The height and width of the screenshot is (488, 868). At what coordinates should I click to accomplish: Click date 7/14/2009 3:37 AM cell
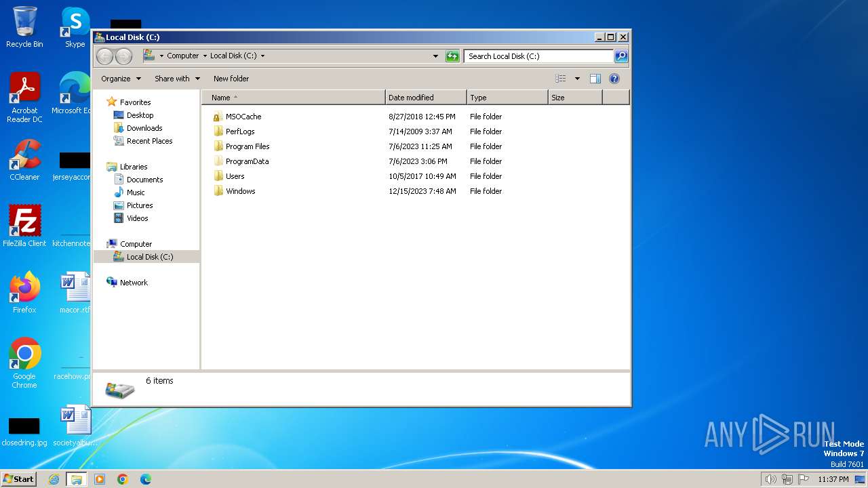pos(420,131)
